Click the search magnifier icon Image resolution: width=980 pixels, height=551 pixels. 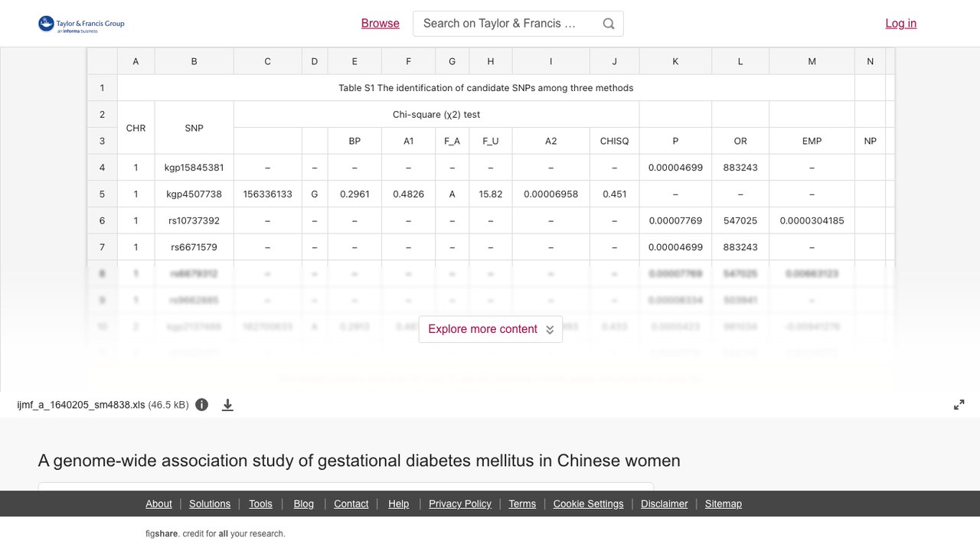609,24
